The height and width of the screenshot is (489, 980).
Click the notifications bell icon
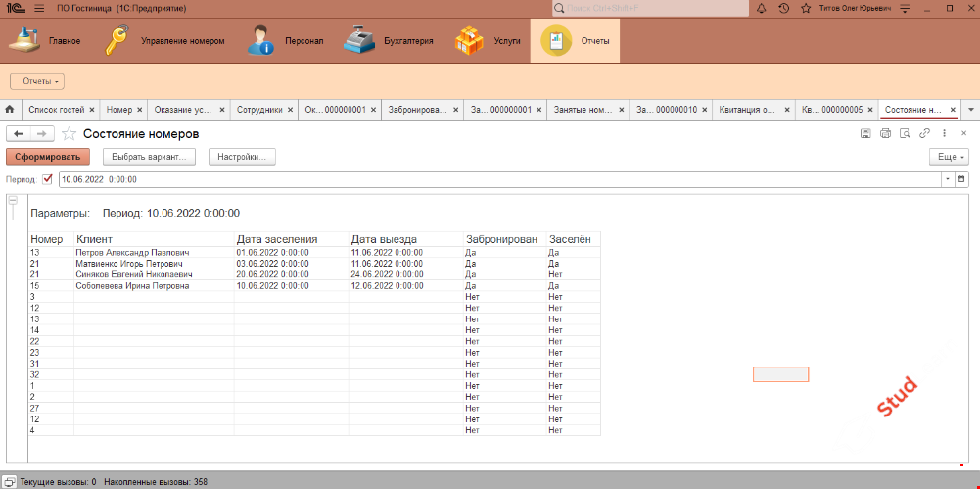coord(762,8)
